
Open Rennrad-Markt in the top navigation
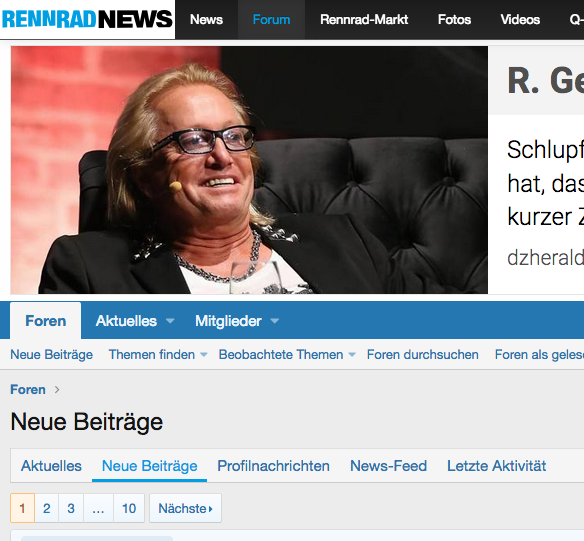tap(364, 19)
